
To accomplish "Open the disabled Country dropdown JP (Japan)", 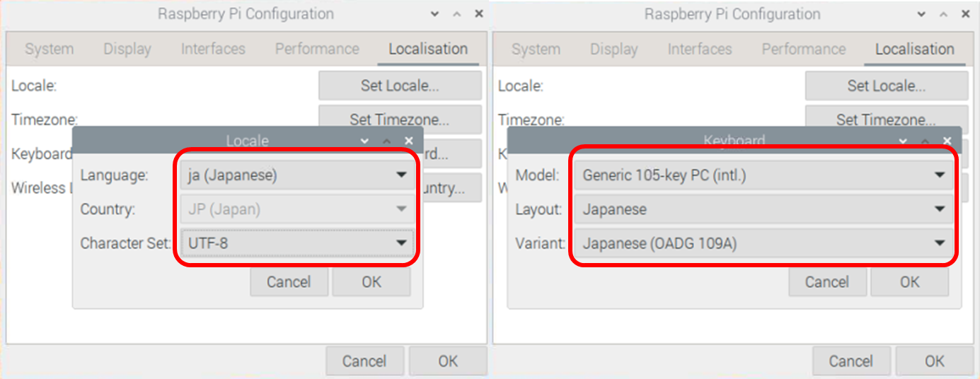I will (x=296, y=209).
